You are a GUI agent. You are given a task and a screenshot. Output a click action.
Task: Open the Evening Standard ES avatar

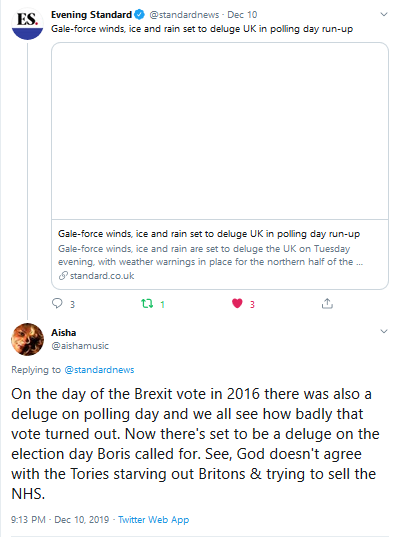click(27, 24)
